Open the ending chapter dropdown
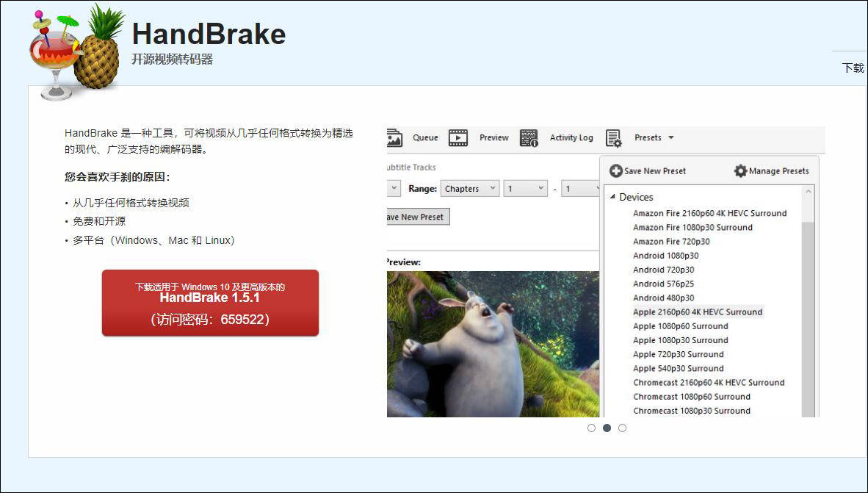This screenshot has width=868, height=493. point(580,188)
